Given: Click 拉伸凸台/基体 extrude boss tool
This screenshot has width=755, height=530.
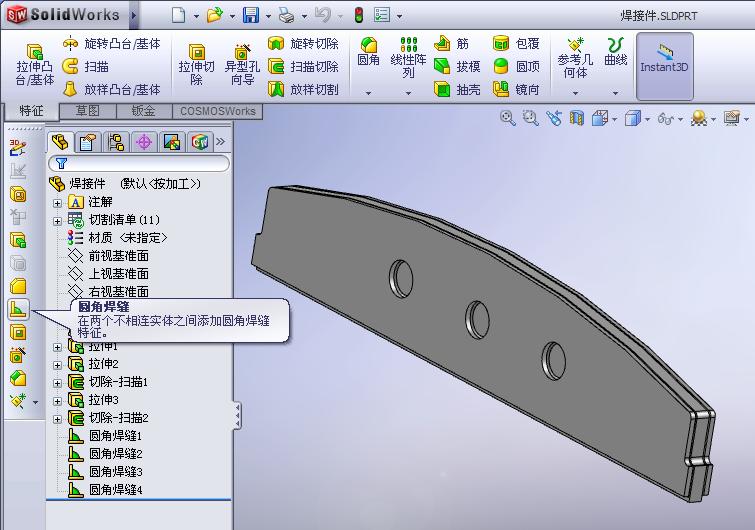Looking at the screenshot, I should (x=35, y=65).
